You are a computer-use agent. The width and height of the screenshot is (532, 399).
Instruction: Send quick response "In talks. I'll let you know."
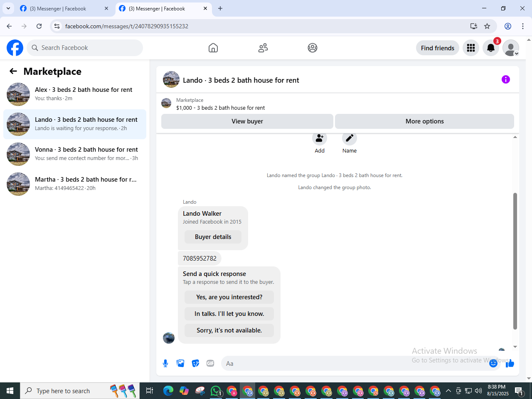229,314
